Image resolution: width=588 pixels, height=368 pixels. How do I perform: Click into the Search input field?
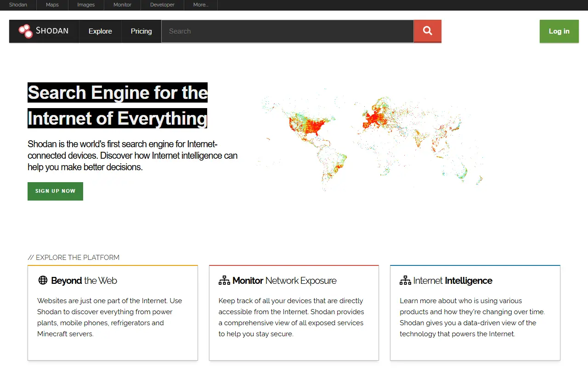[x=288, y=31]
